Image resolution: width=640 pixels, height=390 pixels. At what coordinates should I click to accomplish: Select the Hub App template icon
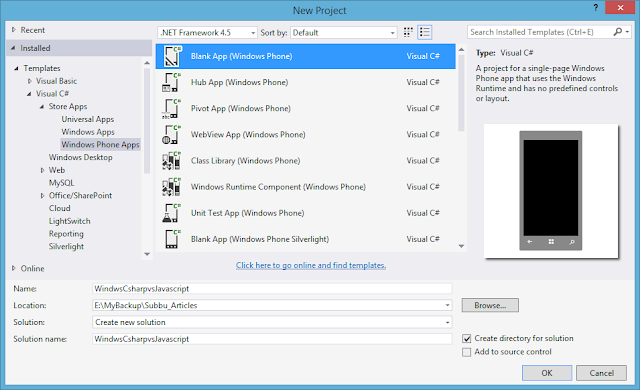coord(172,82)
